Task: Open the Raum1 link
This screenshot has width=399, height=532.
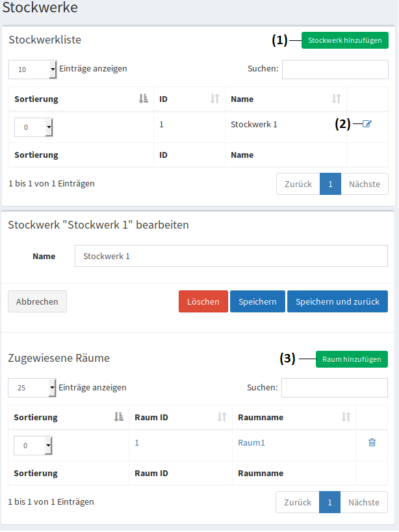Action: pos(253,442)
